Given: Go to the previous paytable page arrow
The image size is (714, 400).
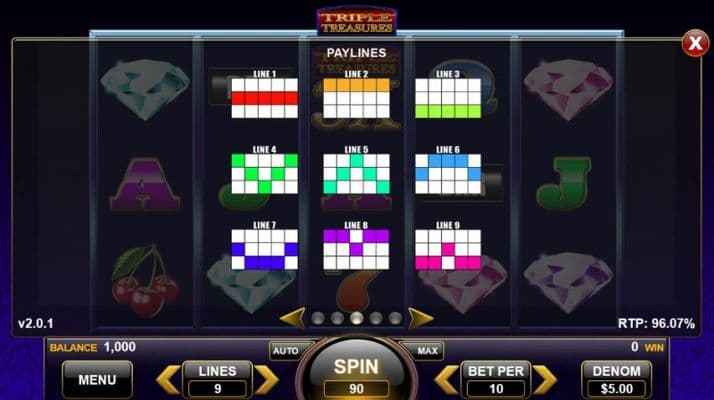Looking at the screenshot, I should pos(292,318).
